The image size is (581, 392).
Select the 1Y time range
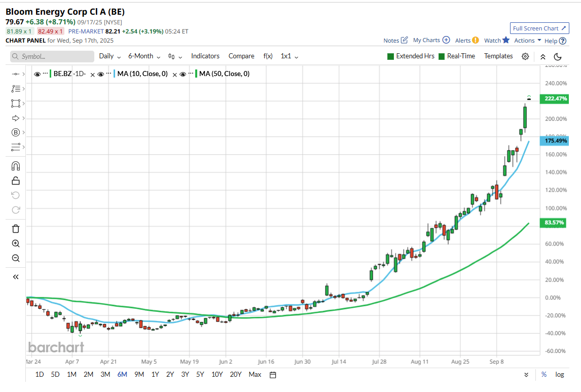click(155, 375)
